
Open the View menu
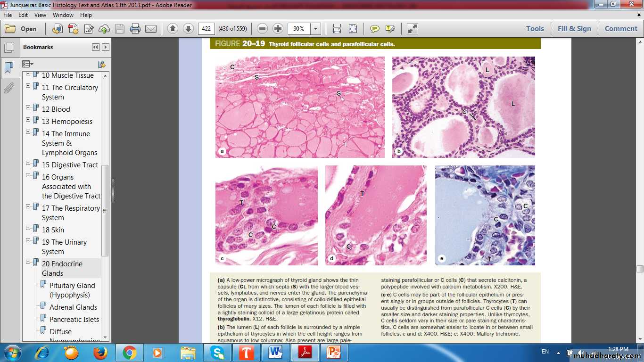click(40, 15)
